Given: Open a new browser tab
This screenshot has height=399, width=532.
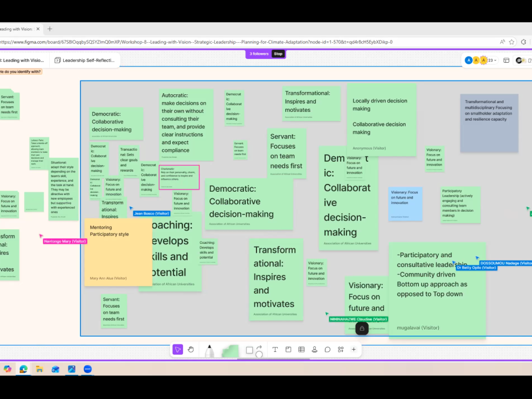Looking at the screenshot, I should 50,29.
